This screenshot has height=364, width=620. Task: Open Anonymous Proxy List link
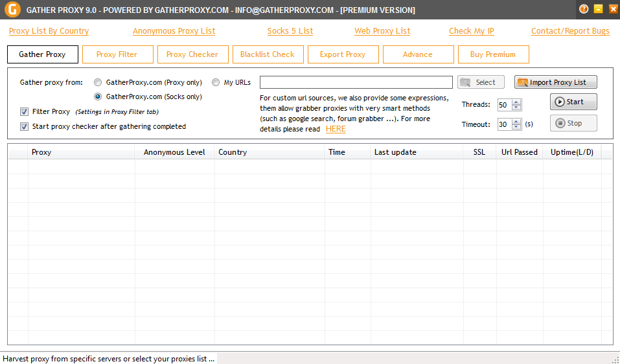point(174,31)
